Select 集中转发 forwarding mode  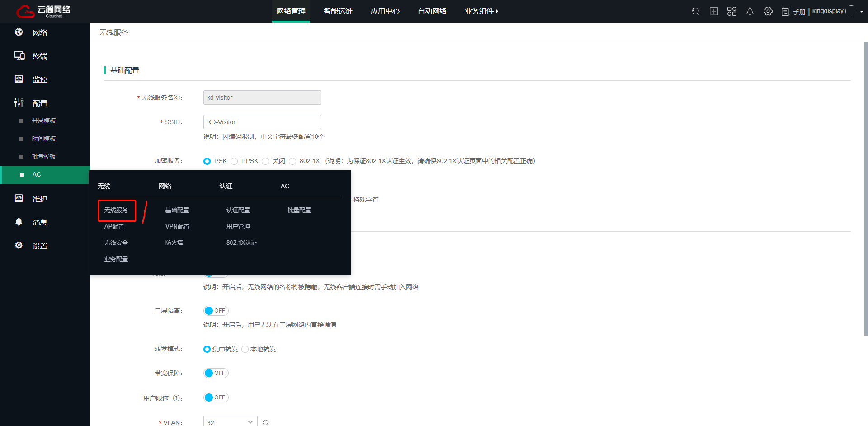point(207,349)
